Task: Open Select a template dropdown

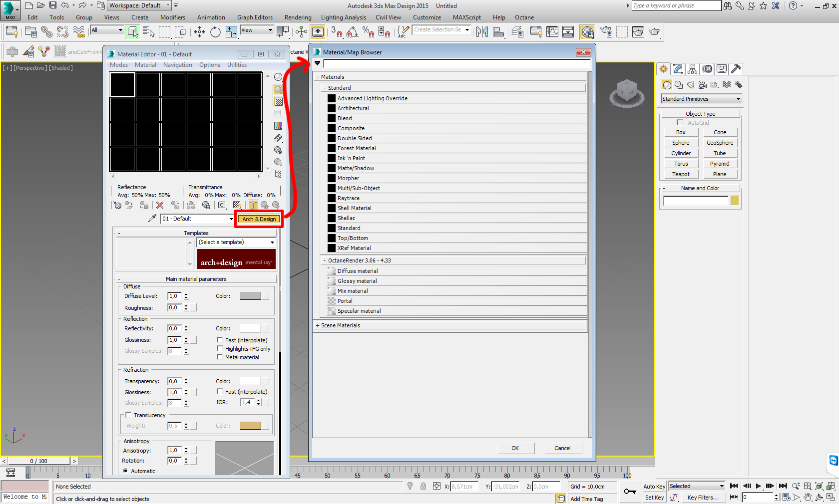Action: [x=236, y=242]
